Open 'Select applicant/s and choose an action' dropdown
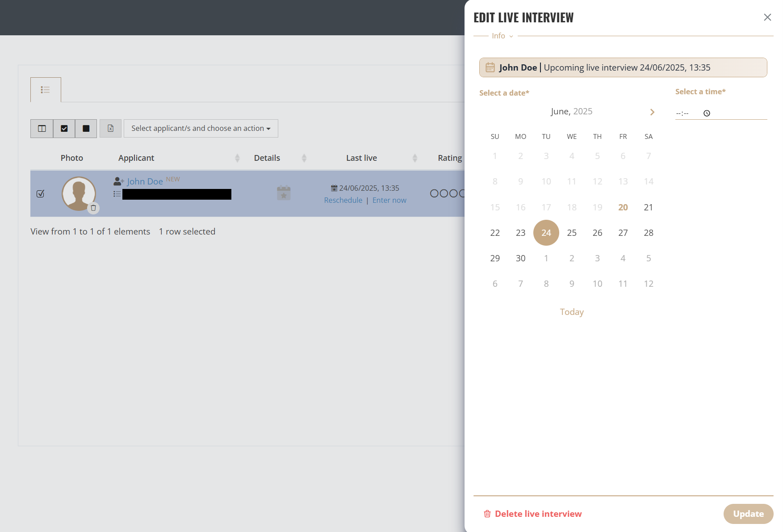 pyautogui.click(x=201, y=129)
